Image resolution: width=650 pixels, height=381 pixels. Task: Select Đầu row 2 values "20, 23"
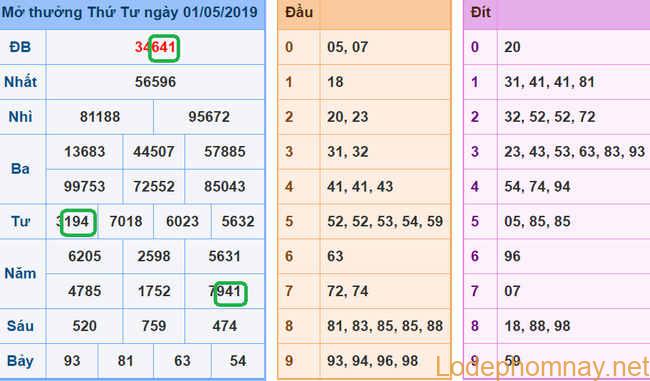(x=347, y=116)
